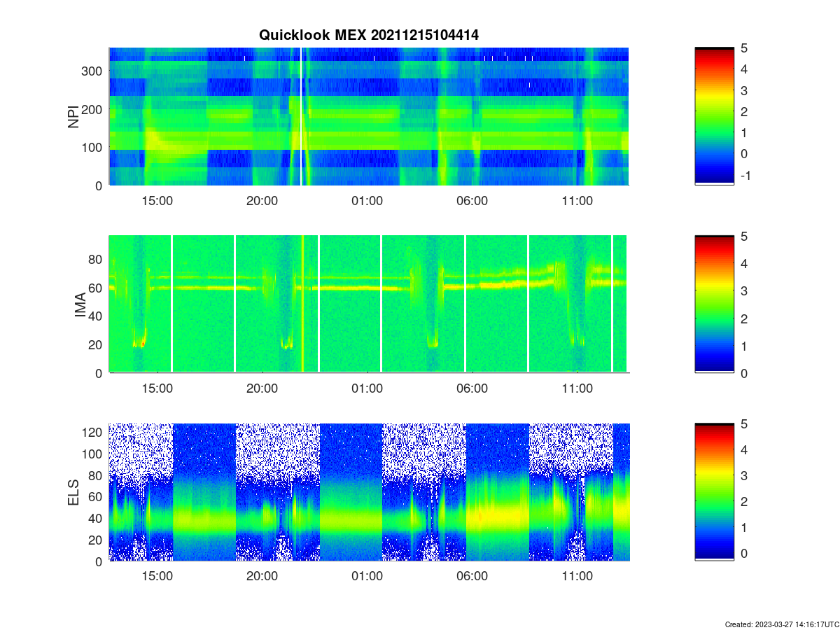Click the title 'Quicklook MEX 20211215104414'
The image size is (840, 630).
click(x=369, y=35)
